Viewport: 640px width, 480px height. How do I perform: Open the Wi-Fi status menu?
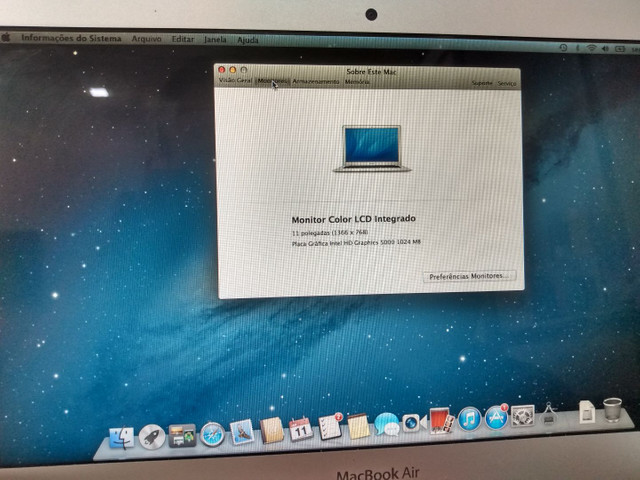(591, 48)
